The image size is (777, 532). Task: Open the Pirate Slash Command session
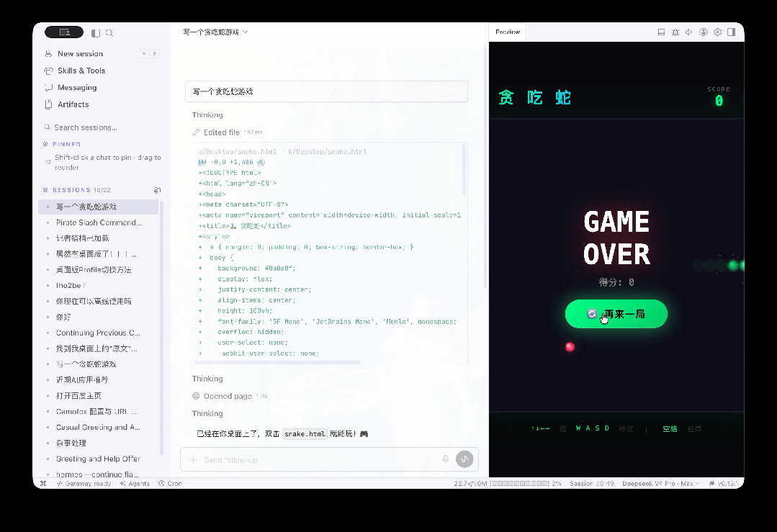[99, 222]
